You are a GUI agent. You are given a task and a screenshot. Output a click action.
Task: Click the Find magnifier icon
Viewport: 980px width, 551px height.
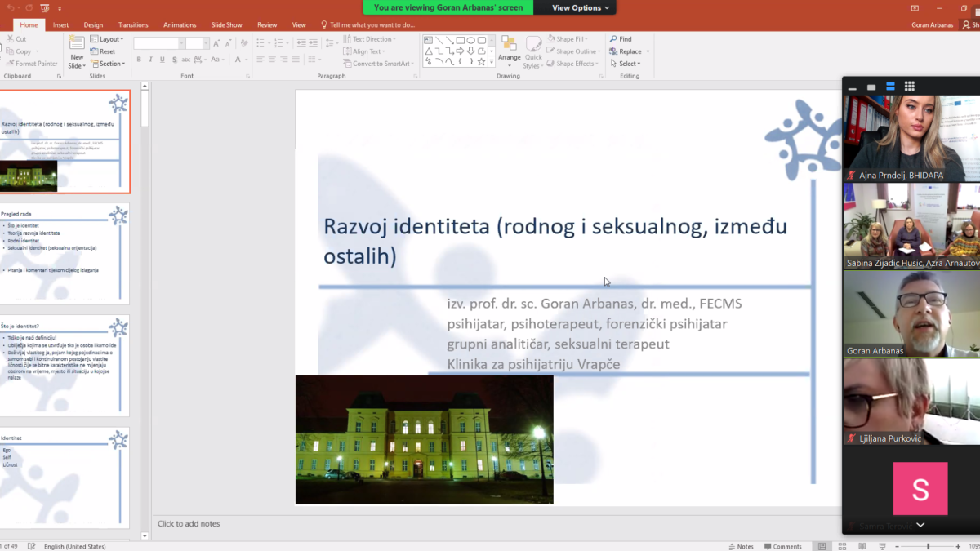click(613, 39)
